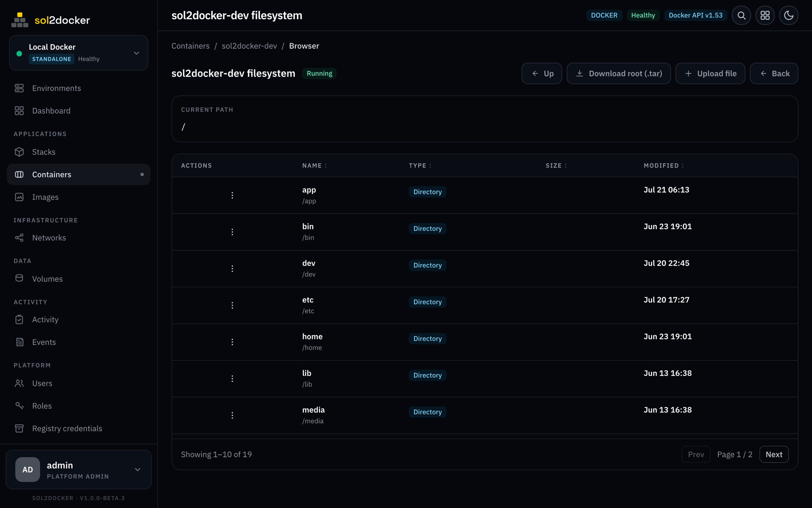Open the search icon in top bar
Screen dimensions: 812x508
coord(741,15)
